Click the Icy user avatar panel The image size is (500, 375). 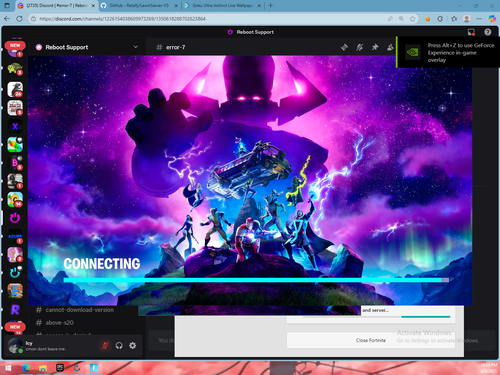[x=47, y=346]
